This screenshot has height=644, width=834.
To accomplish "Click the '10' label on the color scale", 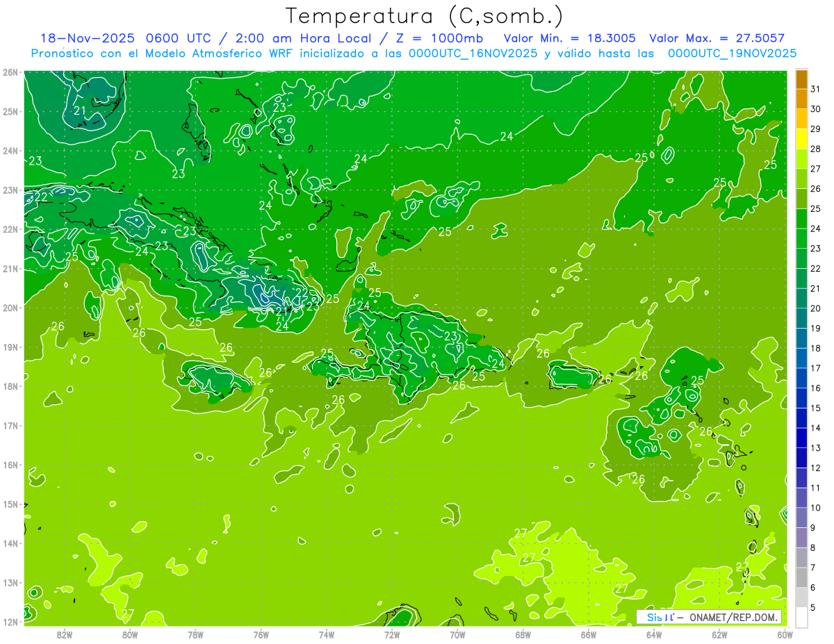I will pos(816,508).
